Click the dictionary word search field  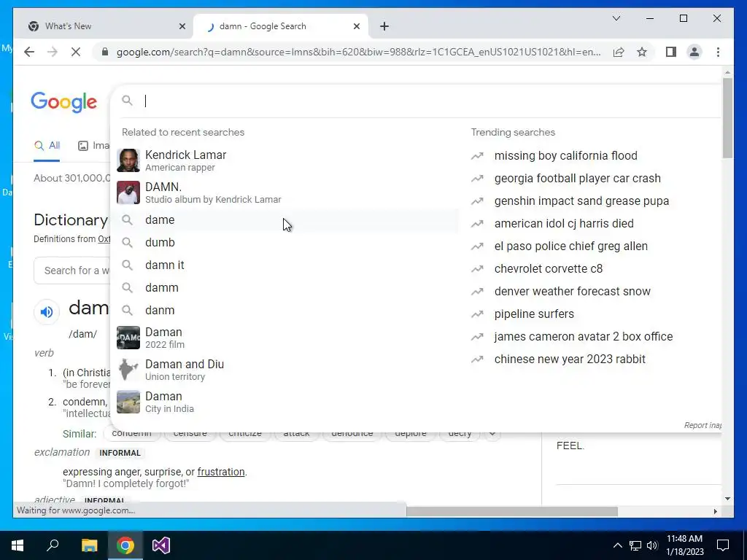[x=72, y=271]
